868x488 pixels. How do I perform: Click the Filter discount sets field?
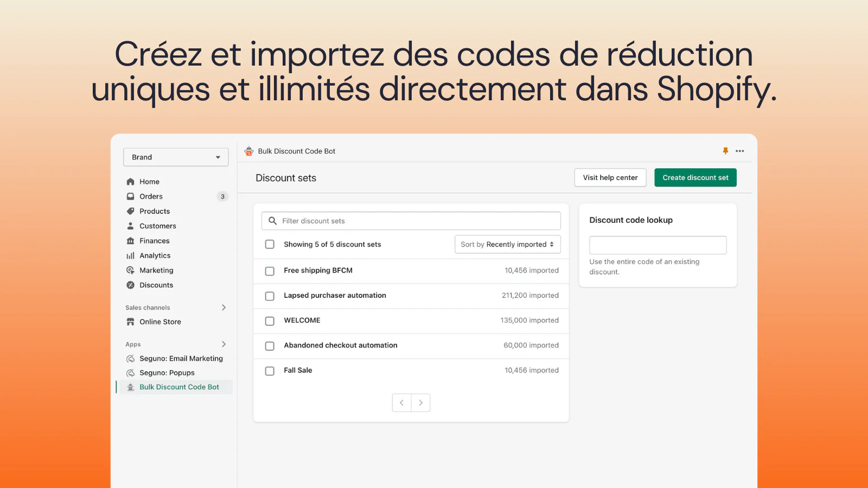(x=411, y=221)
